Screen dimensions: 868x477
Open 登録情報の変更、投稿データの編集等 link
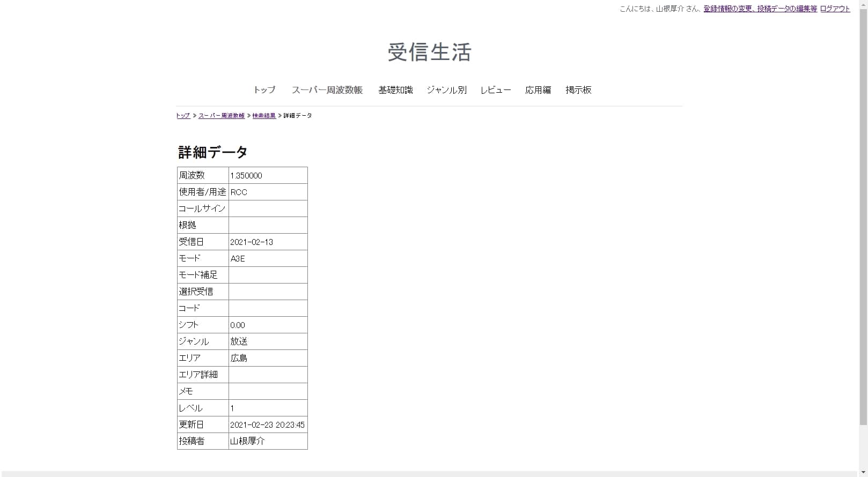pos(760,9)
